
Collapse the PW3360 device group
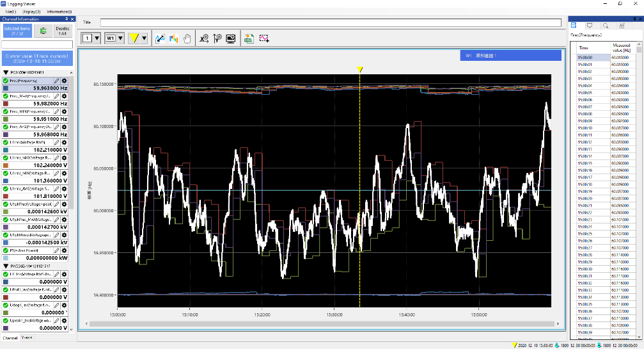[6, 266]
